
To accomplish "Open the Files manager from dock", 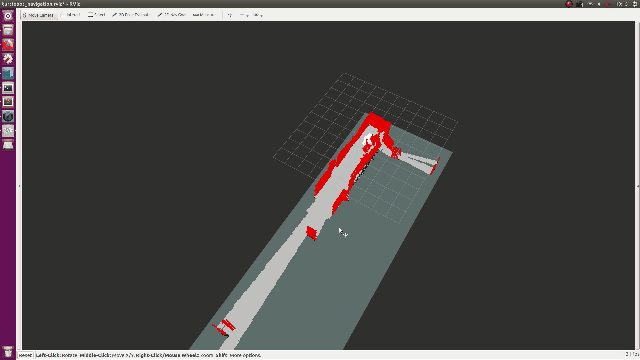I will pyautogui.click(x=8, y=30).
